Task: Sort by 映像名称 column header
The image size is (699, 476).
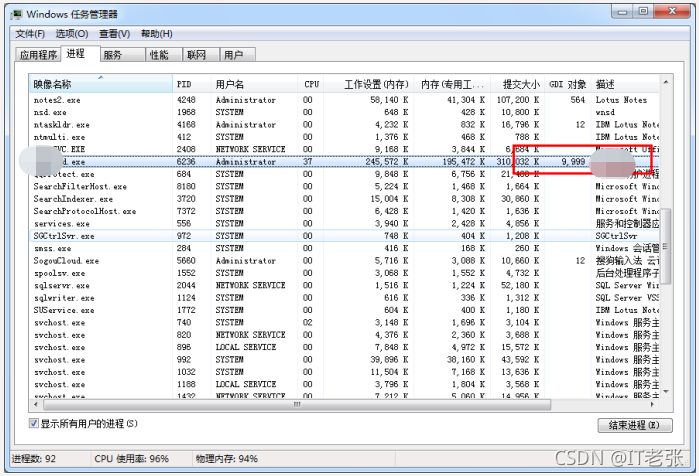Action: 101,84
